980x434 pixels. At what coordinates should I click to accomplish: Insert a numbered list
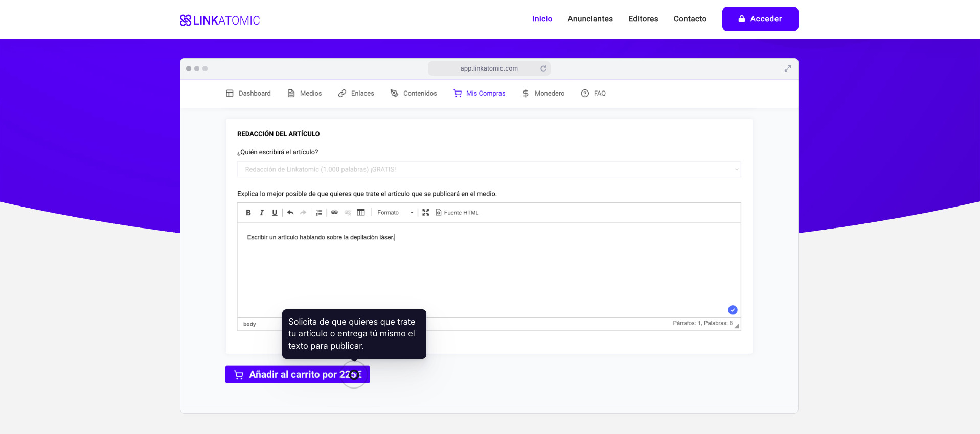point(319,213)
